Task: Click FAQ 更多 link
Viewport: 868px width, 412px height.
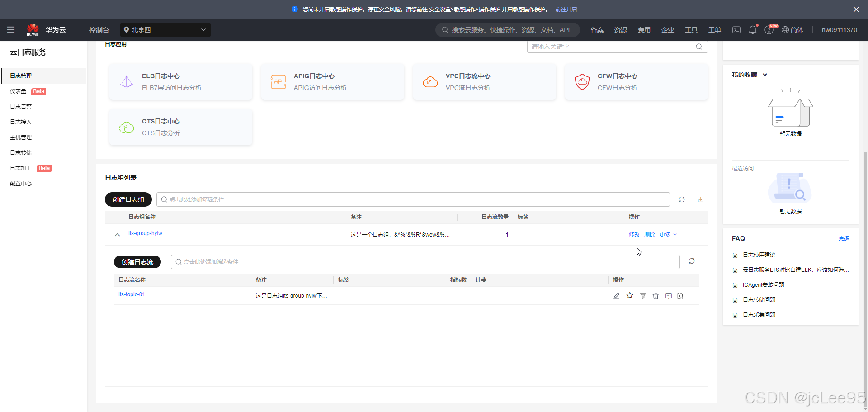Action: coord(844,238)
